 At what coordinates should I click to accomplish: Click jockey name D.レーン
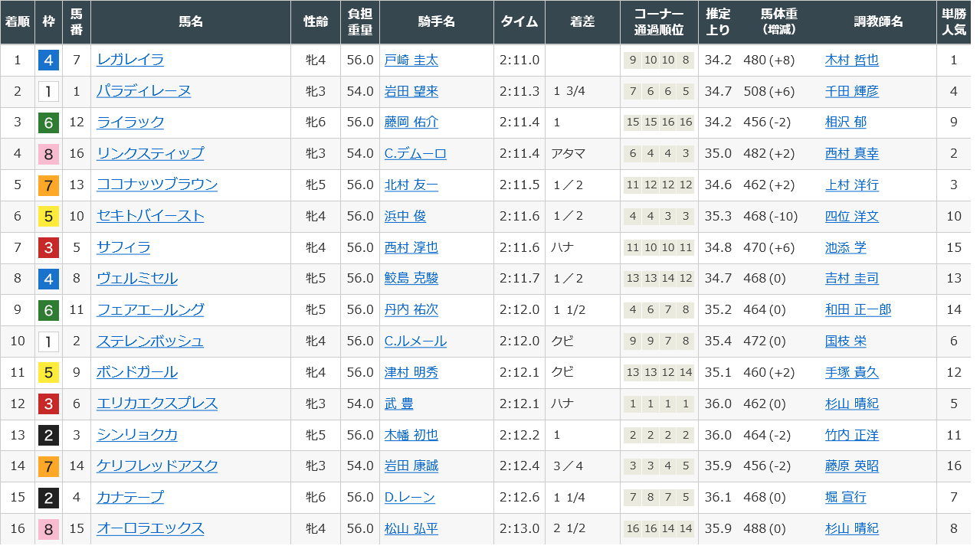coord(409,497)
